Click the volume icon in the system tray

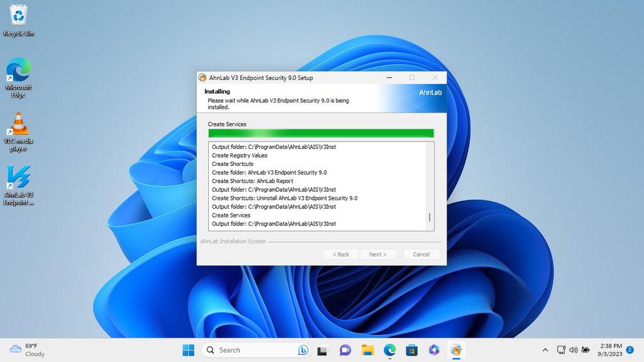coord(573,349)
